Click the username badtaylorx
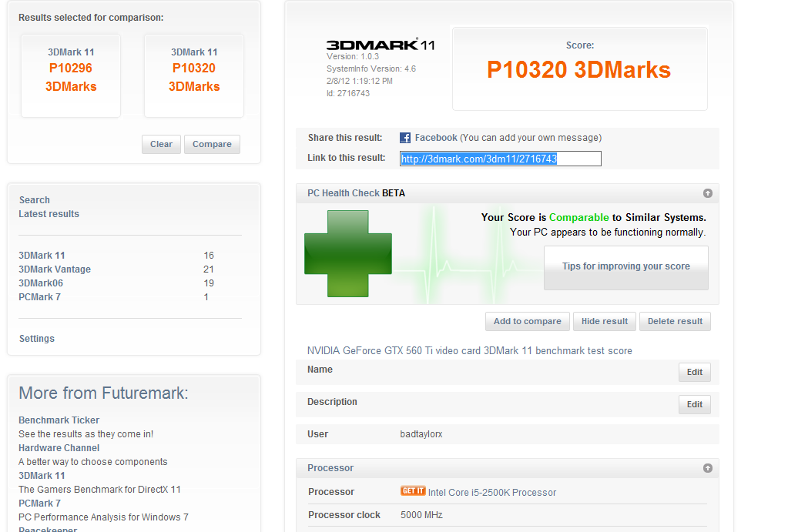Image resolution: width=788 pixels, height=532 pixels. point(421,434)
